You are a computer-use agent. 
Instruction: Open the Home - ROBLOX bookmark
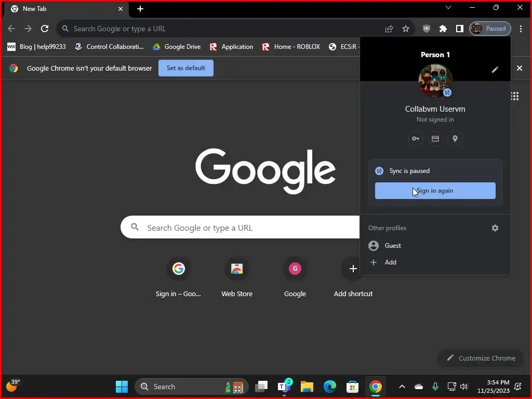(x=291, y=47)
